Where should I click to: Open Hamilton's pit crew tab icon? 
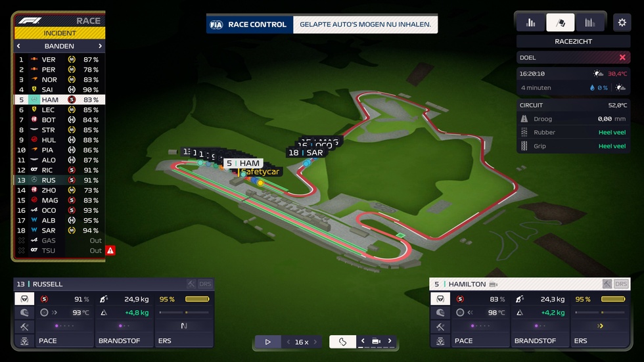point(440,341)
